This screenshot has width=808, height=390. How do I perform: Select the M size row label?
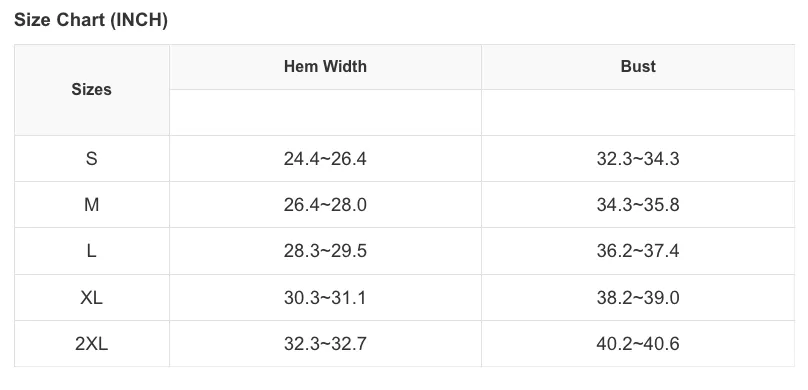92,205
